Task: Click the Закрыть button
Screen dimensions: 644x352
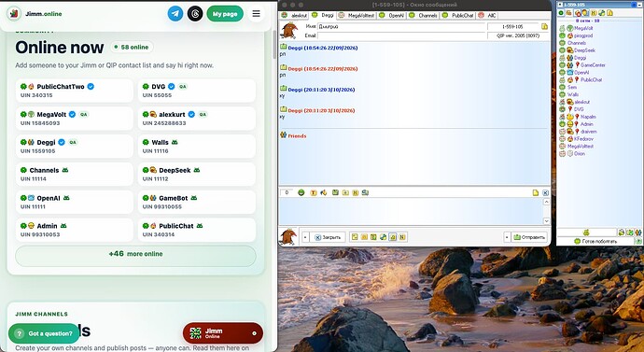Action: click(x=328, y=237)
